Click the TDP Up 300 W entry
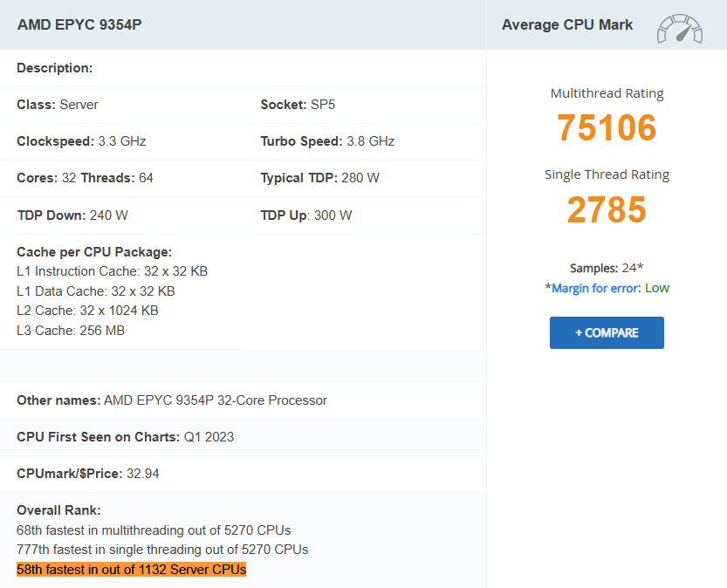This screenshot has height=588, width=727. click(306, 215)
